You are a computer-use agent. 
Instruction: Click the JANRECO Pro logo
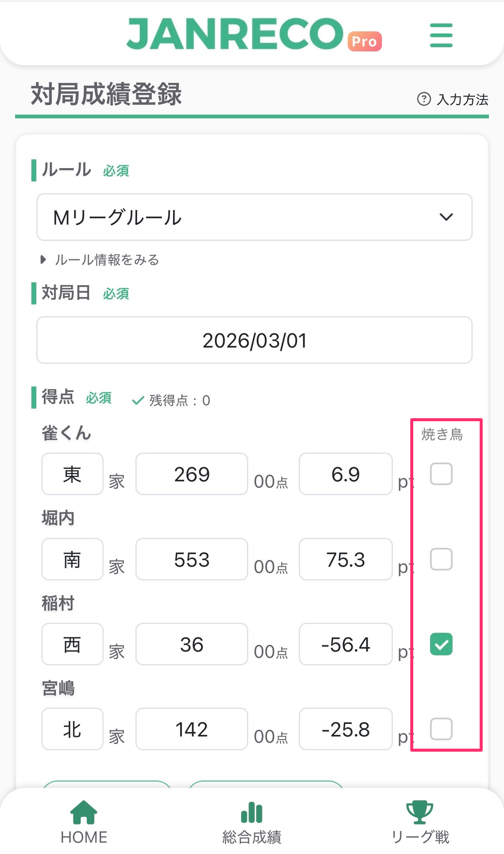(254, 34)
